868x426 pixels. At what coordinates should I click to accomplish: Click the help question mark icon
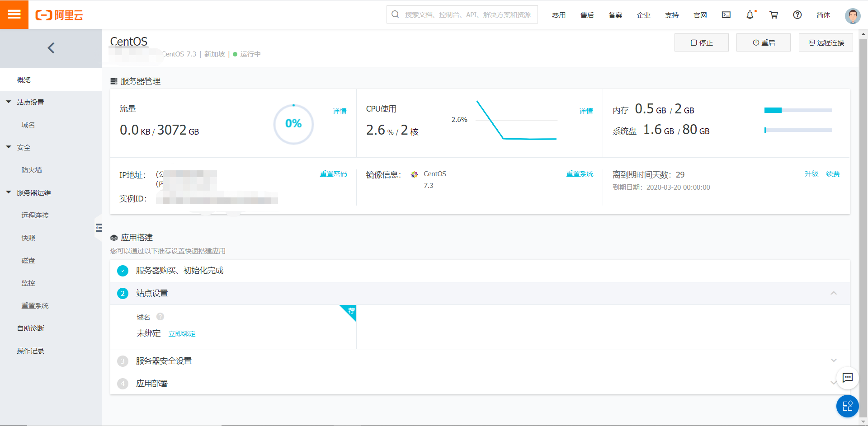click(x=797, y=15)
